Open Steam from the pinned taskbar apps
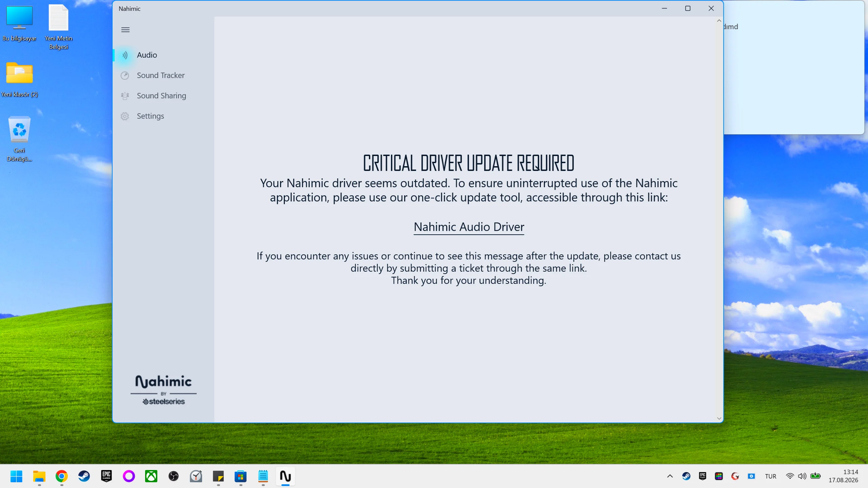 tap(84, 476)
